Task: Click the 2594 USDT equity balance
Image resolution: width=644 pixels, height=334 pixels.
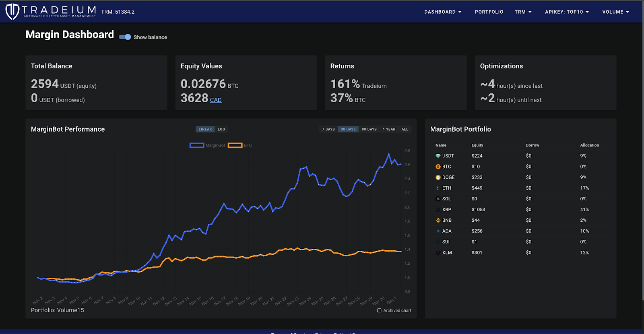Action: [x=64, y=84]
